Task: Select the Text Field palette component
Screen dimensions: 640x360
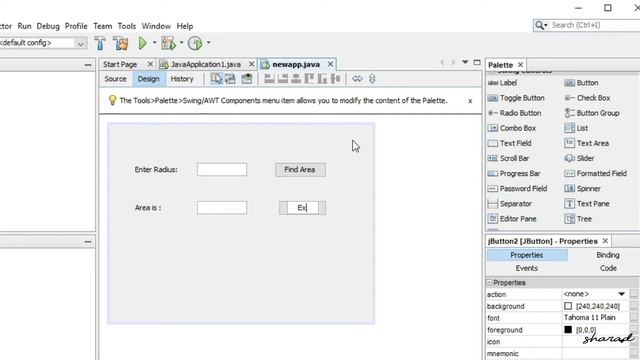Action: pos(509,143)
